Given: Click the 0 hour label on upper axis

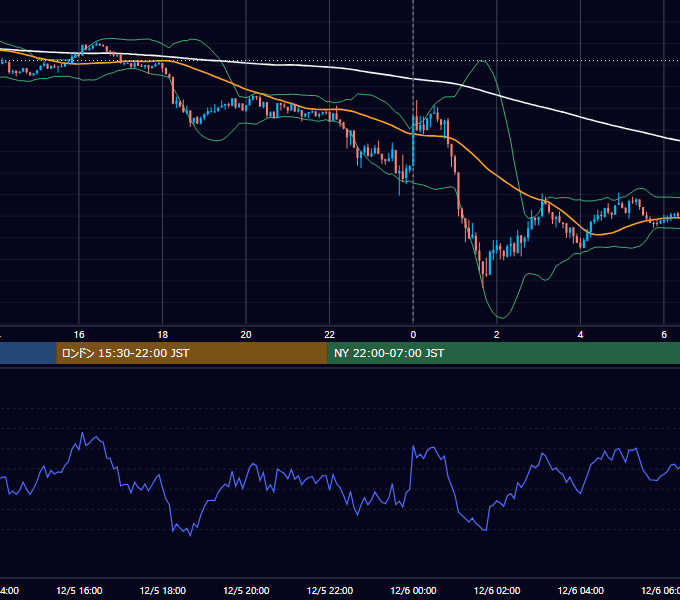Looking at the screenshot, I should (x=413, y=335).
